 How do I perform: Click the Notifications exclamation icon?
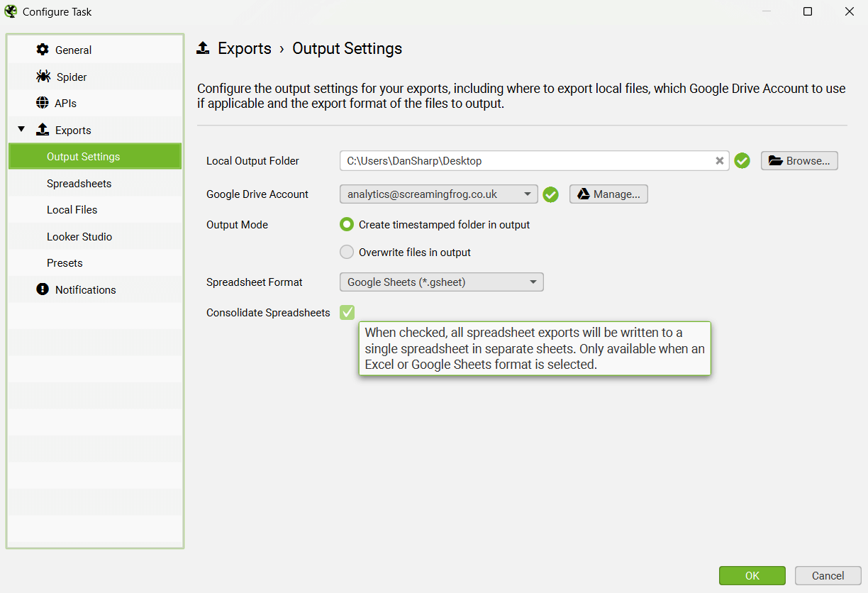(43, 289)
